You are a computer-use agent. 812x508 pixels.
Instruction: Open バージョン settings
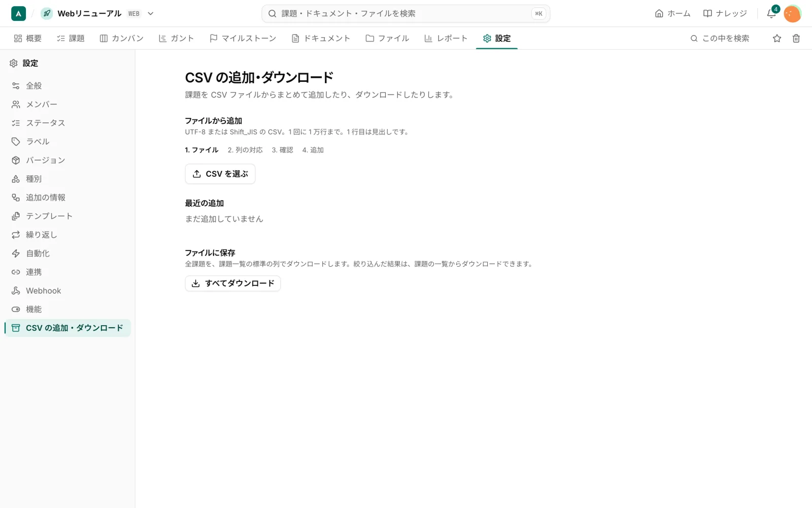click(x=67, y=160)
